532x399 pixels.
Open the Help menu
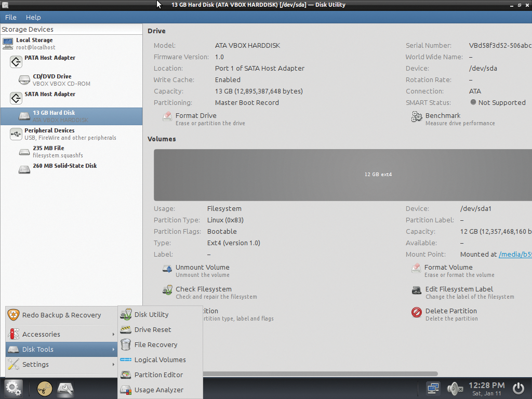[33, 17]
